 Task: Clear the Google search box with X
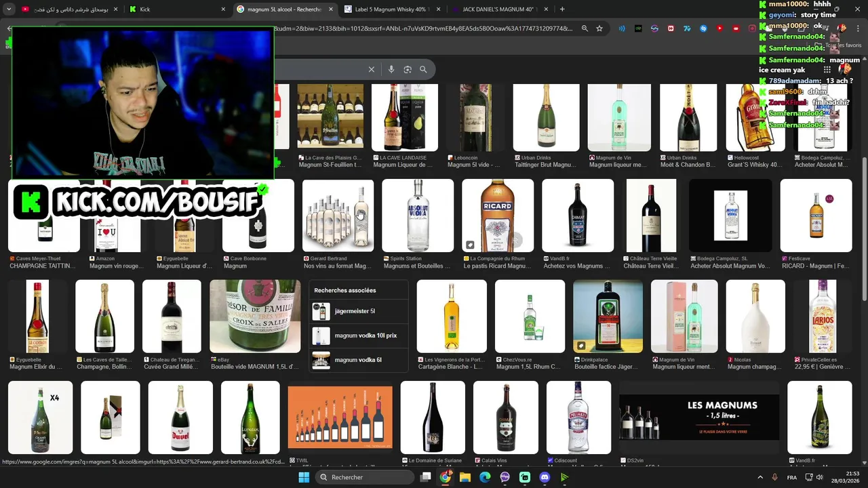pyautogui.click(x=371, y=69)
